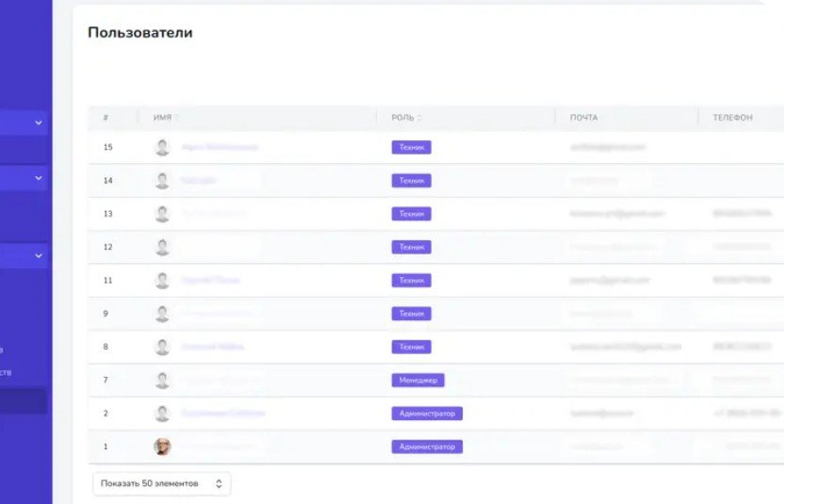Viewport: 820px width, 504px height.
Task: Expand the topmost sidebar chevron menu
Action: click(39, 122)
